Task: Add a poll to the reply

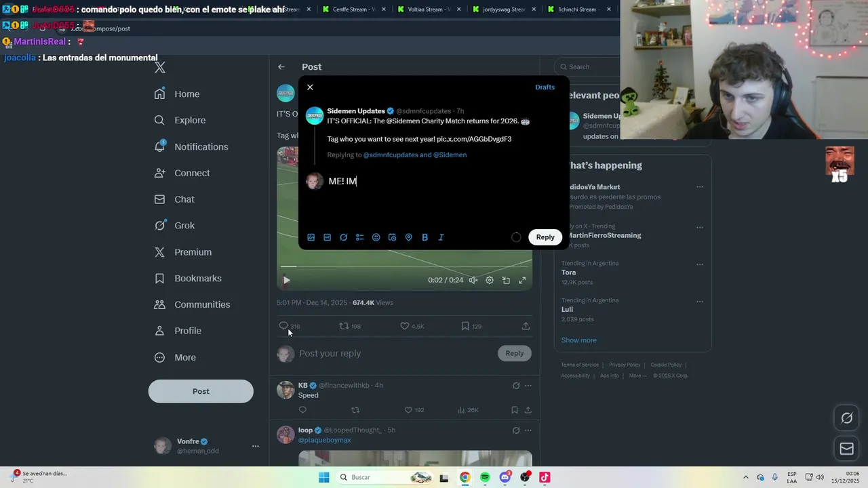Action: pos(359,237)
